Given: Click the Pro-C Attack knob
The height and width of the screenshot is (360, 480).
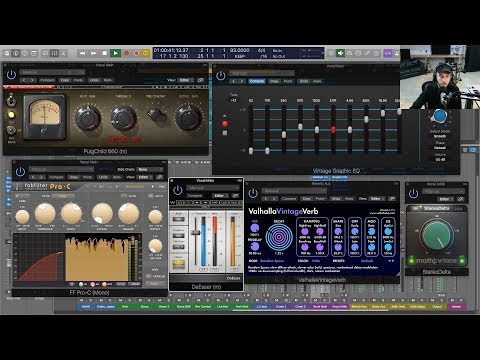Looking at the screenshot, I should [102, 214].
